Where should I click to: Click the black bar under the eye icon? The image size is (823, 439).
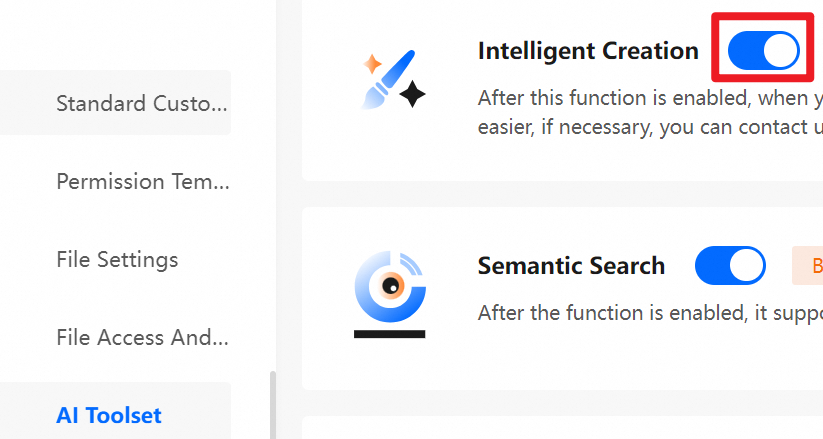(389, 332)
